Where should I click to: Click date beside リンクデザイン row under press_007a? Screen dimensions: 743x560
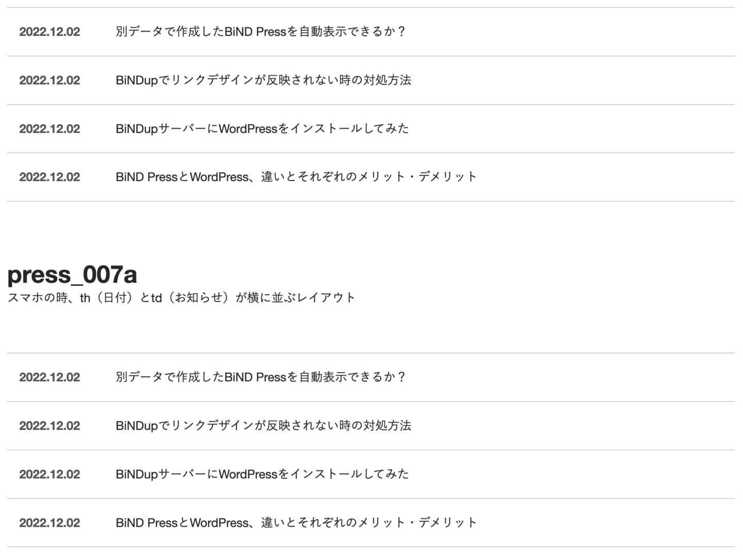coord(50,426)
